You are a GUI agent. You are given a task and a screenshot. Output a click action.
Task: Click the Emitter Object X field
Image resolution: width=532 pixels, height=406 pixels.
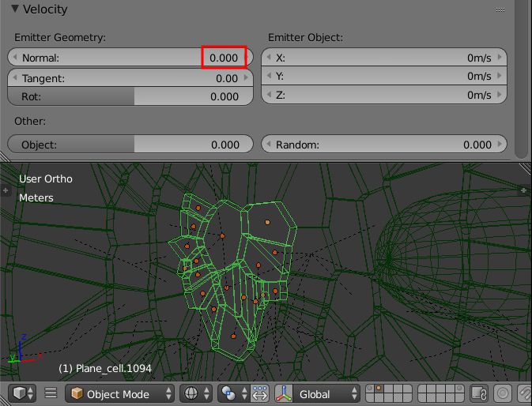[x=383, y=58]
